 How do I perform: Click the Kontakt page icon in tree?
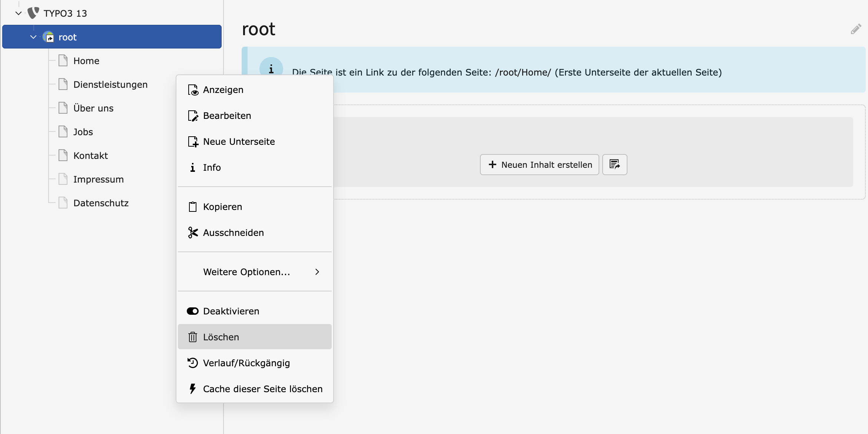(x=63, y=156)
